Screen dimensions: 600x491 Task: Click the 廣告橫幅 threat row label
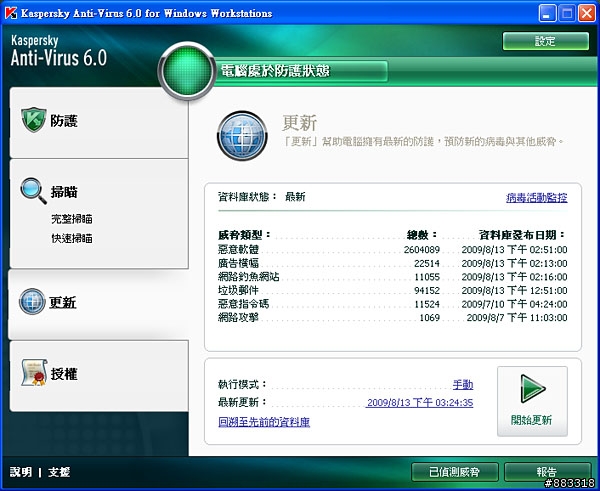coord(238,263)
